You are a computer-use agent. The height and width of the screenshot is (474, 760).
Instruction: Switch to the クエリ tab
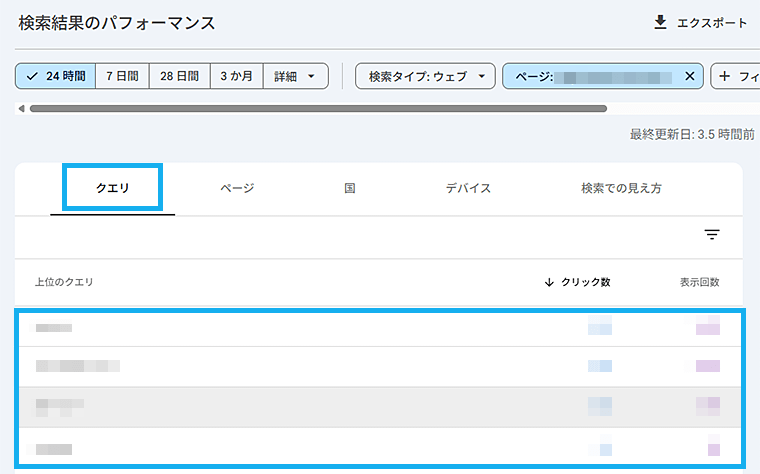tap(112, 188)
